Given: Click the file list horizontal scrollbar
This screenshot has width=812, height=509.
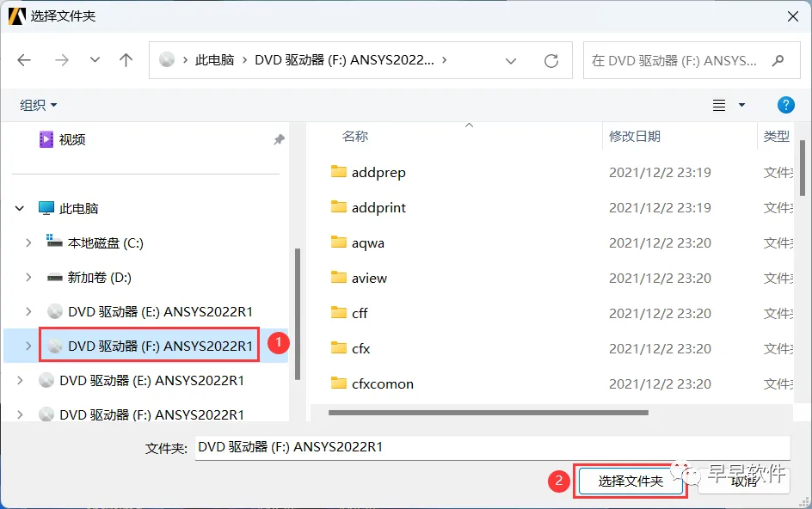Looking at the screenshot, I should click(x=488, y=413).
